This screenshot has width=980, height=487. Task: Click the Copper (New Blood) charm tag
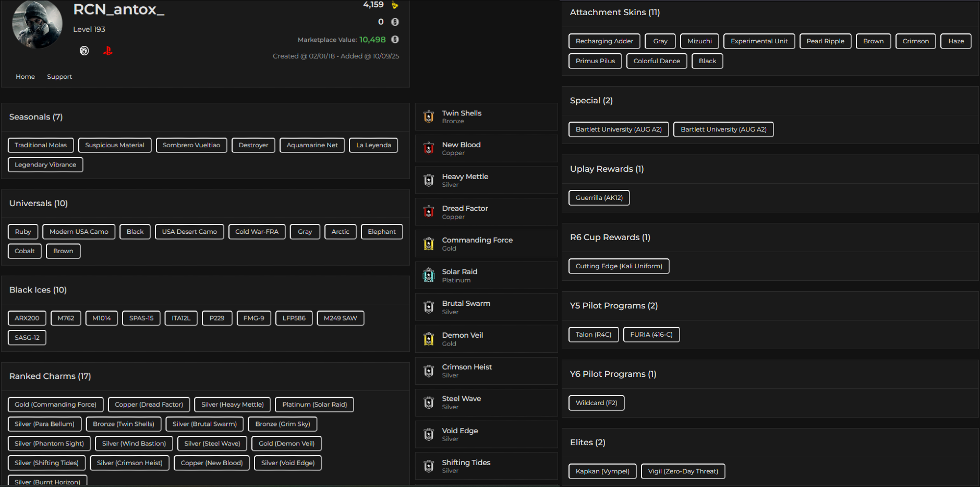[x=212, y=463]
